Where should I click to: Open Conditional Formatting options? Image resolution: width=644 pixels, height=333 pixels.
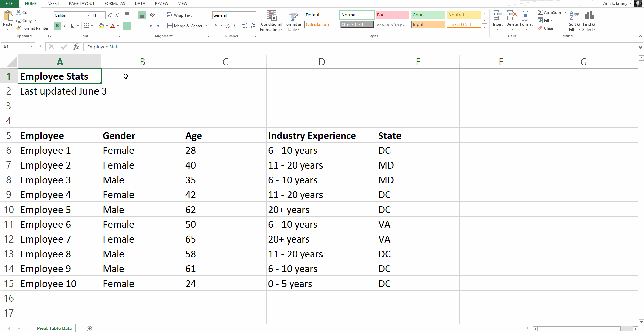tap(271, 21)
